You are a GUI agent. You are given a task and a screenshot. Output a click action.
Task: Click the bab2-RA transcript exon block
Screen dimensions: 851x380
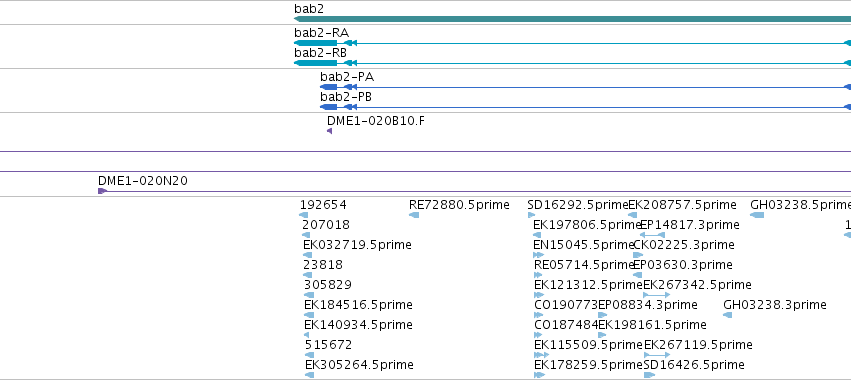315,43
